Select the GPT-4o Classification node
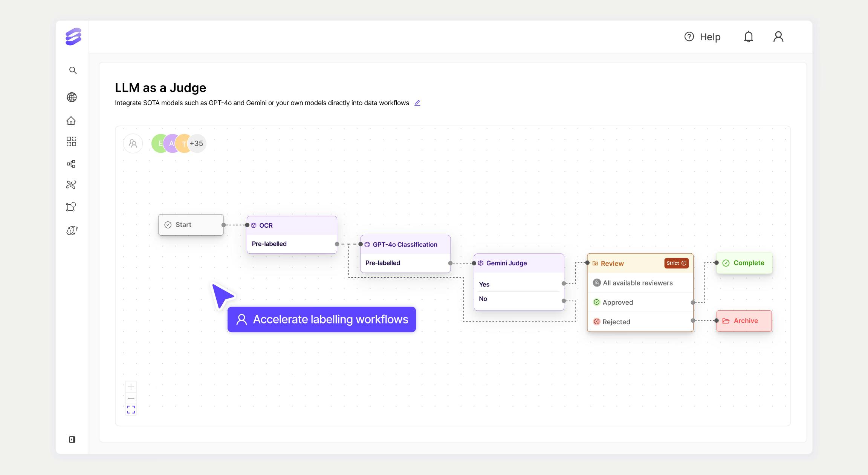 [405, 245]
